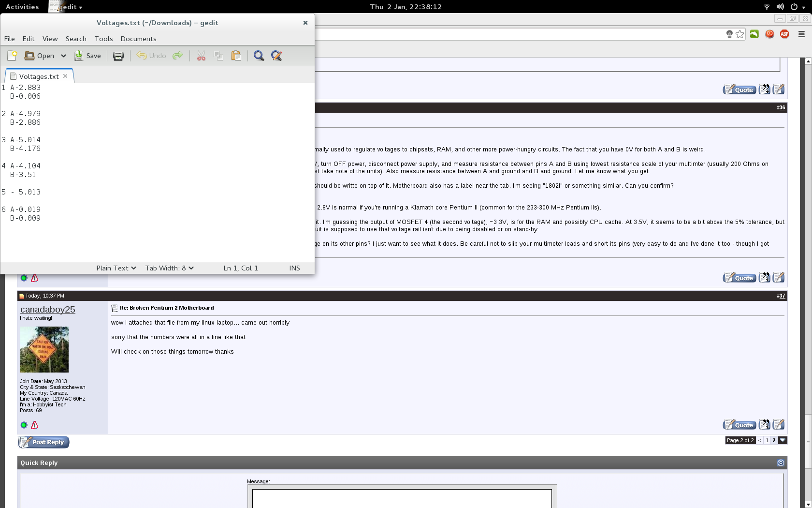Open the power menu in system tray
This screenshot has height=508, width=812.
[797, 7]
